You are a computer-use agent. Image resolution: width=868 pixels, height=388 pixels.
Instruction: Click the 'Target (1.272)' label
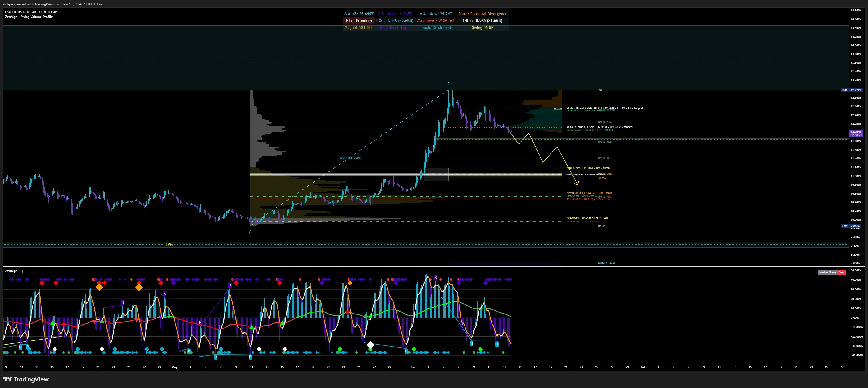(x=606, y=263)
